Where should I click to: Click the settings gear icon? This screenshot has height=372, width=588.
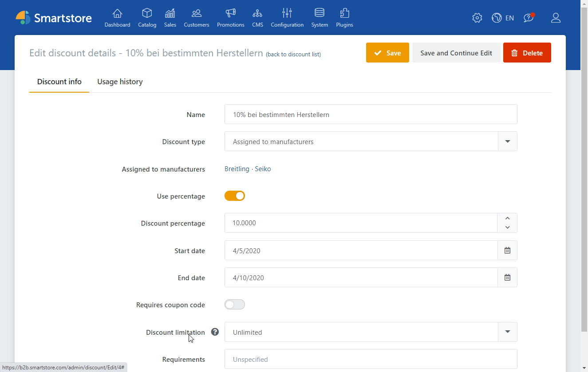click(x=477, y=18)
